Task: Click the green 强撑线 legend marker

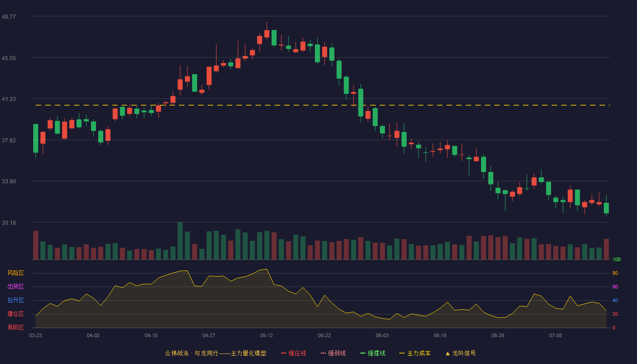Action: [x=363, y=353]
